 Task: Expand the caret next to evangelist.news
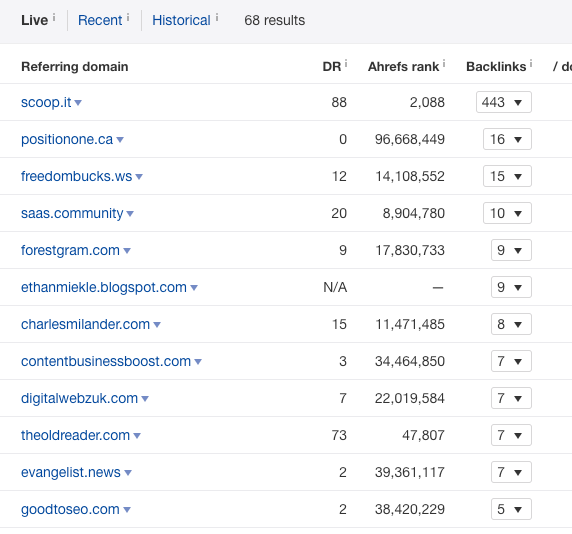point(128,473)
